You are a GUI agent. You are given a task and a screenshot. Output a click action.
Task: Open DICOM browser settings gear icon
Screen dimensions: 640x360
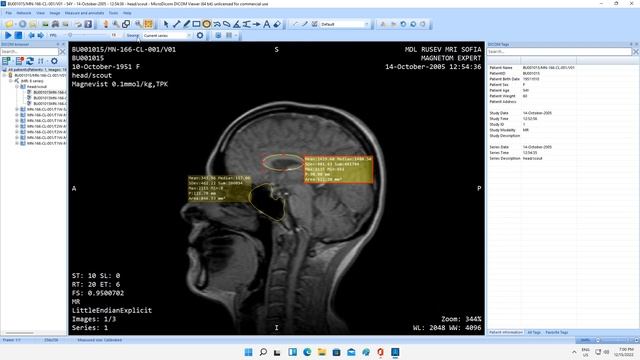pos(54,61)
